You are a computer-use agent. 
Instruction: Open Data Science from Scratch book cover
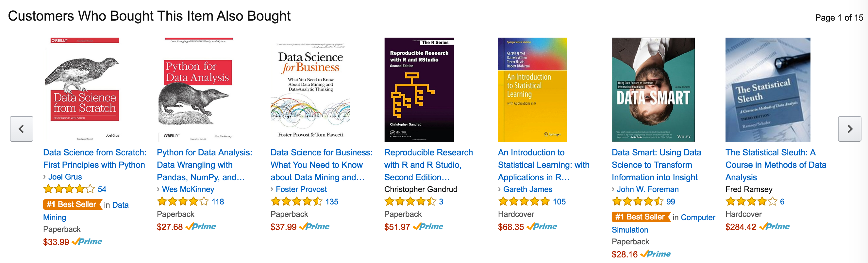pos(82,90)
